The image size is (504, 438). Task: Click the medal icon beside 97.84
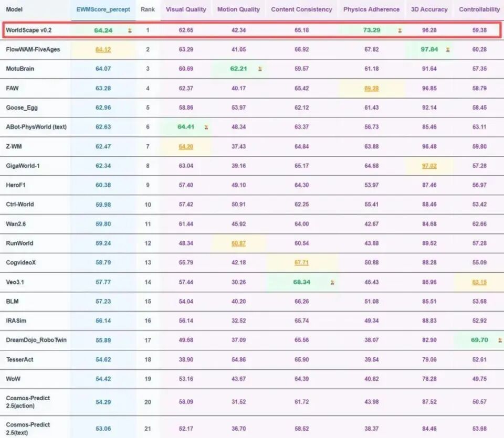pos(448,50)
